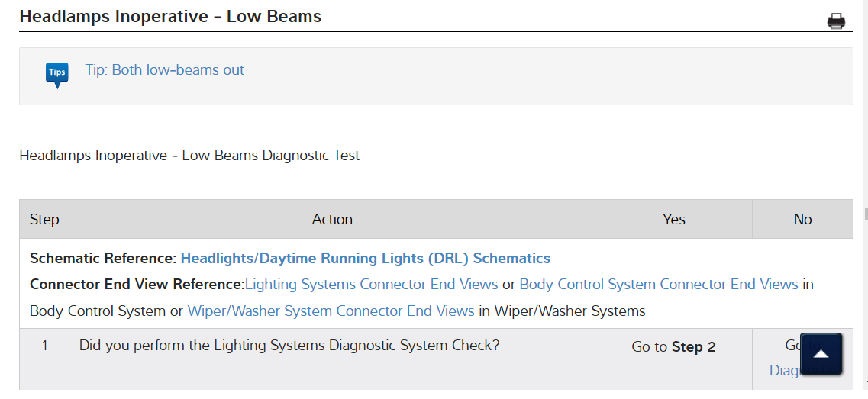Click the page scrollbar thumb on right edge
The width and height of the screenshot is (868, 399).
(865, 214)
